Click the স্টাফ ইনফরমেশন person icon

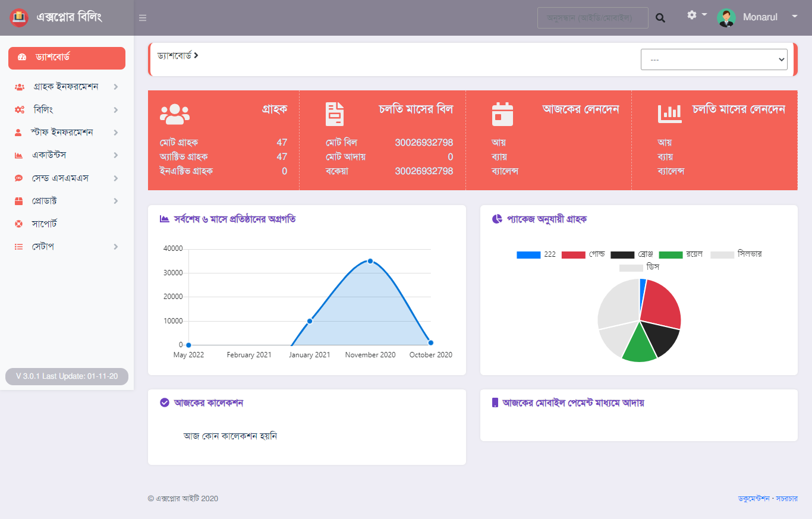coord(18,133)
